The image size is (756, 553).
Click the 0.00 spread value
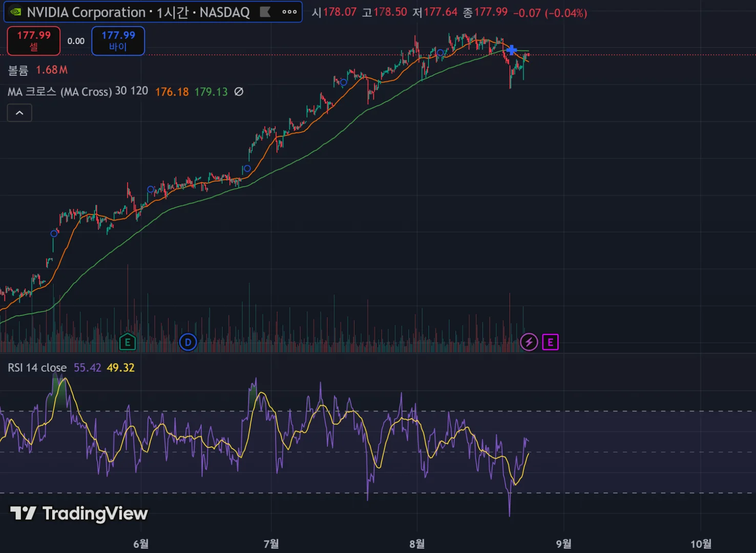[x=76, y=41]
